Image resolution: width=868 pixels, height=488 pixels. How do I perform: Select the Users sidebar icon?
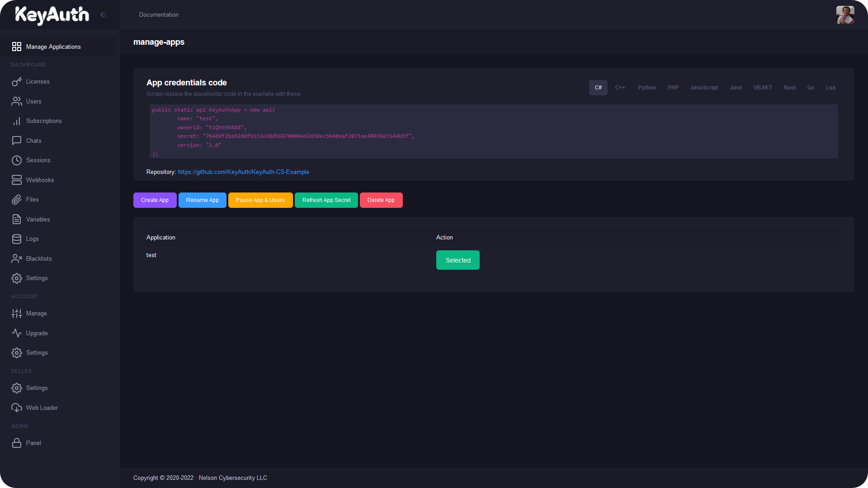17,101
